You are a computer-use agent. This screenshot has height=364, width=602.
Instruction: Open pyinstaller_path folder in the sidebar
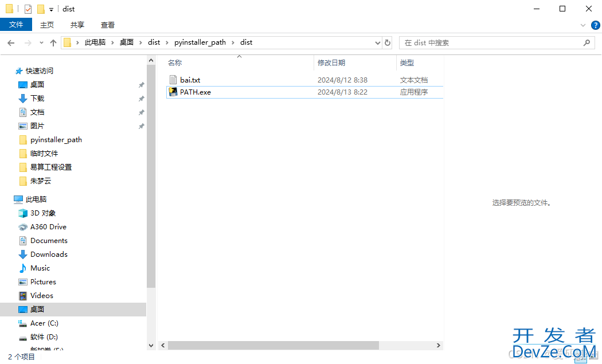click(56, 140)
